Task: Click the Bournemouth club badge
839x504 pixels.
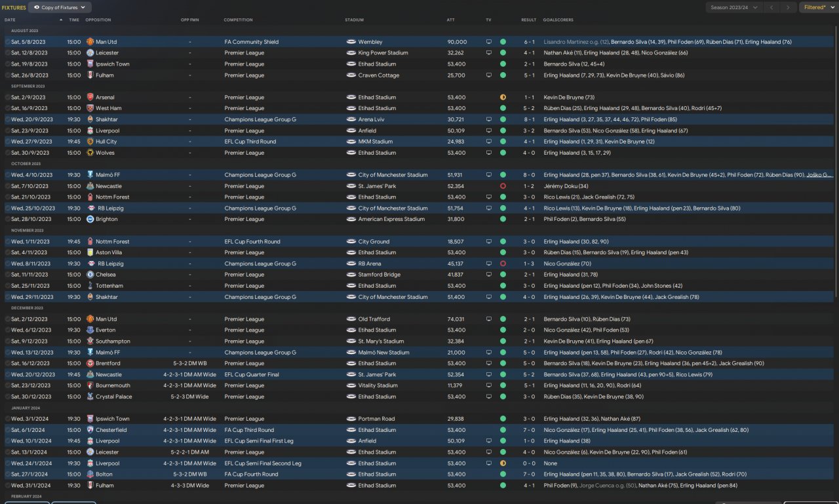Action: click(x=90, y=386)
